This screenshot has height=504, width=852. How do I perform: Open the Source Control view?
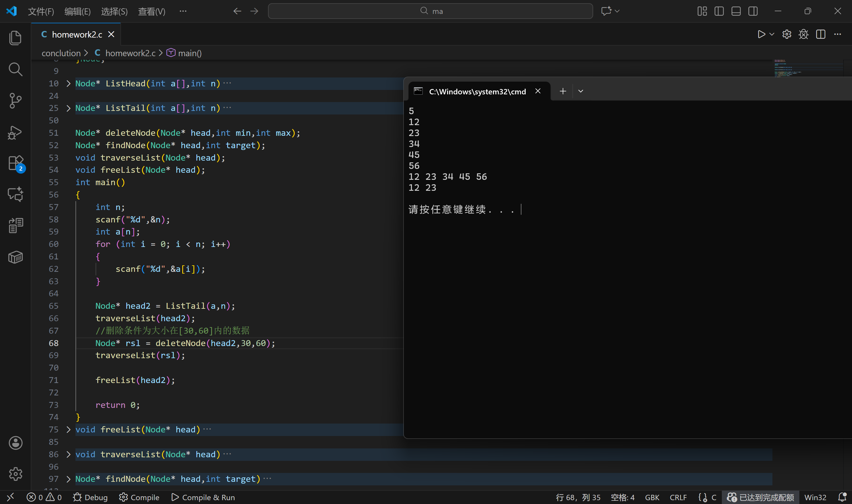point(15,101)
